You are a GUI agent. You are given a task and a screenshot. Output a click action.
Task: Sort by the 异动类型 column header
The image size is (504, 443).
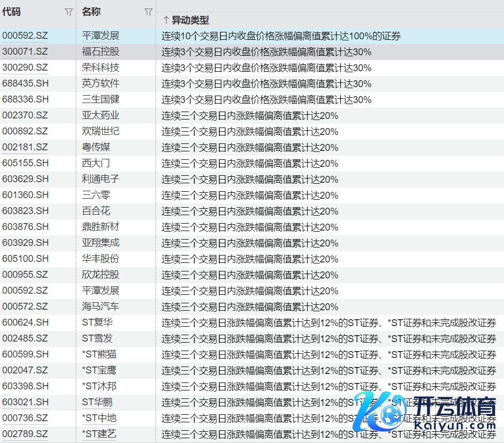pos(190,20)
